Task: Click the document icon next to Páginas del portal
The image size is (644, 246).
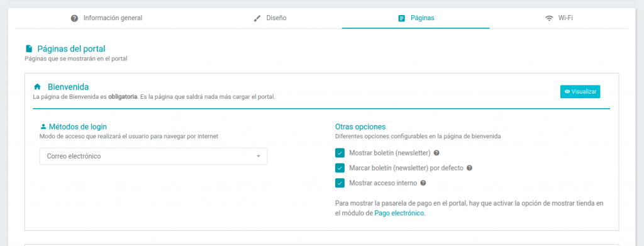Action: [x=29, y=49]
